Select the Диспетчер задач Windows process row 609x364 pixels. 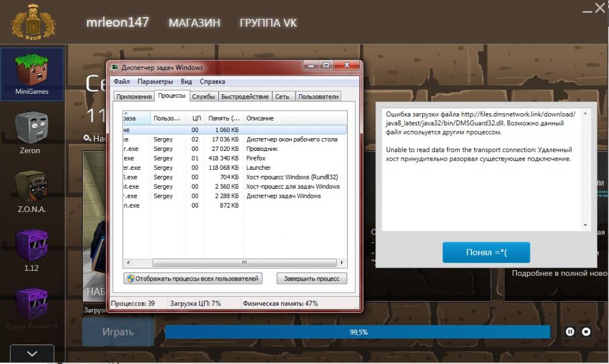pos(234,196)
